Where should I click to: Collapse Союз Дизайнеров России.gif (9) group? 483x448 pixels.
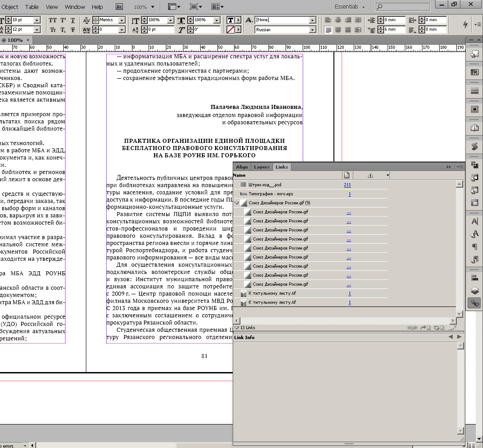click(237, 203)
